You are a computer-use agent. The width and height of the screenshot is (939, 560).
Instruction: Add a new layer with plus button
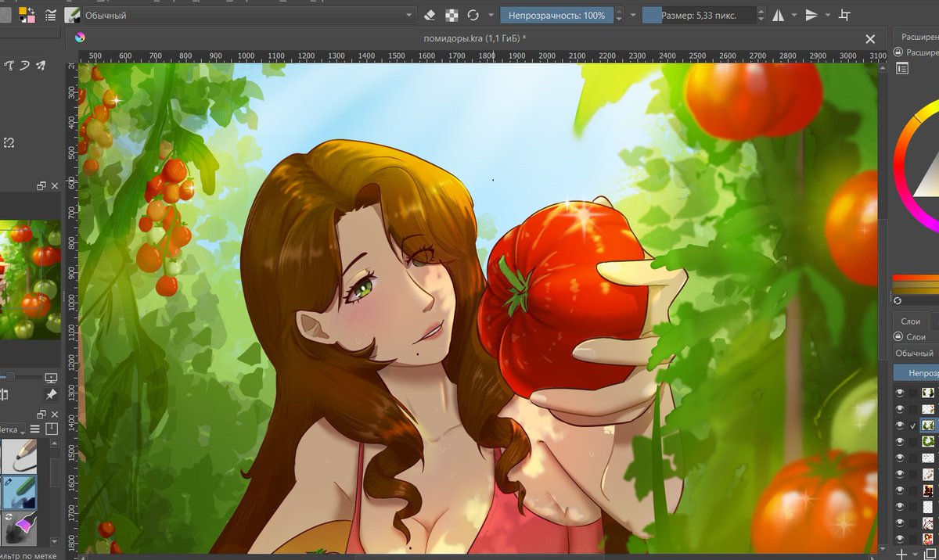coord(901,555)
